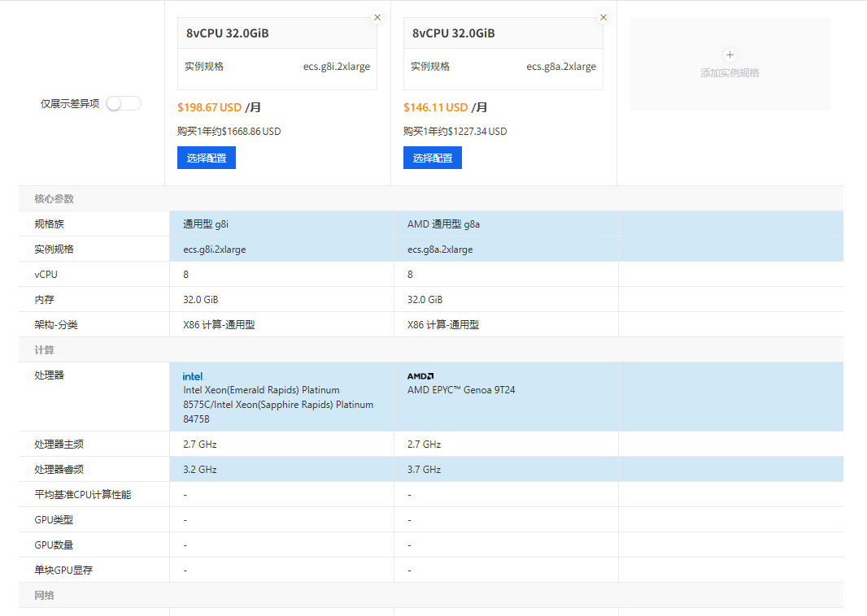Expand the 网络 section header
This screenshot has height=616, width=867.
click(44, 596)
